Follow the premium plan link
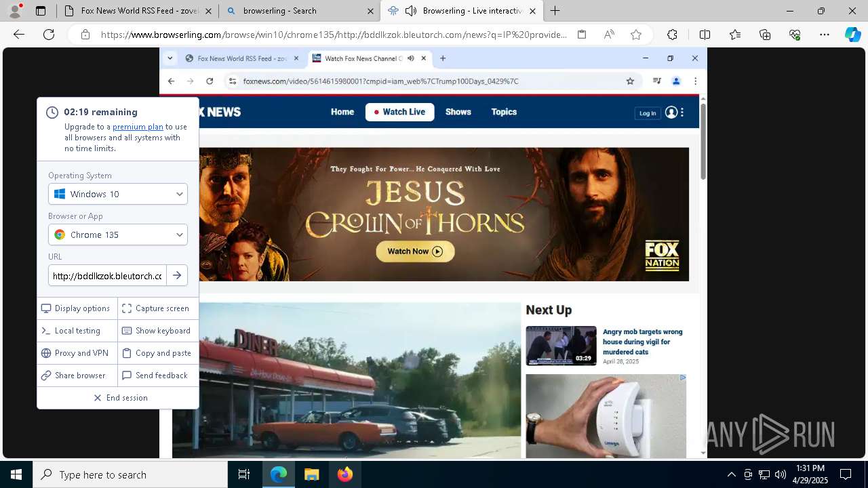The width and height of the screenshot is (868, 488). point(138,127)
